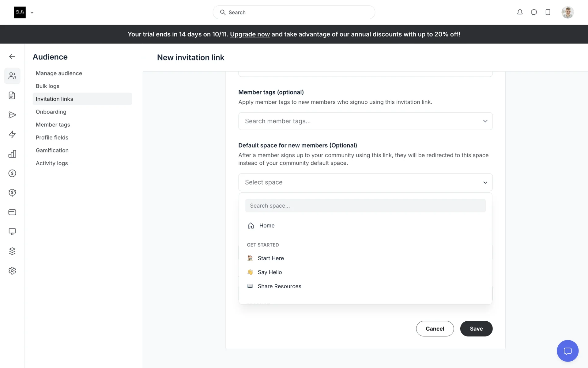This screenshot has height=368, width=588.
Task: Open the notifications bell icon
Action: tap(520, 12)
